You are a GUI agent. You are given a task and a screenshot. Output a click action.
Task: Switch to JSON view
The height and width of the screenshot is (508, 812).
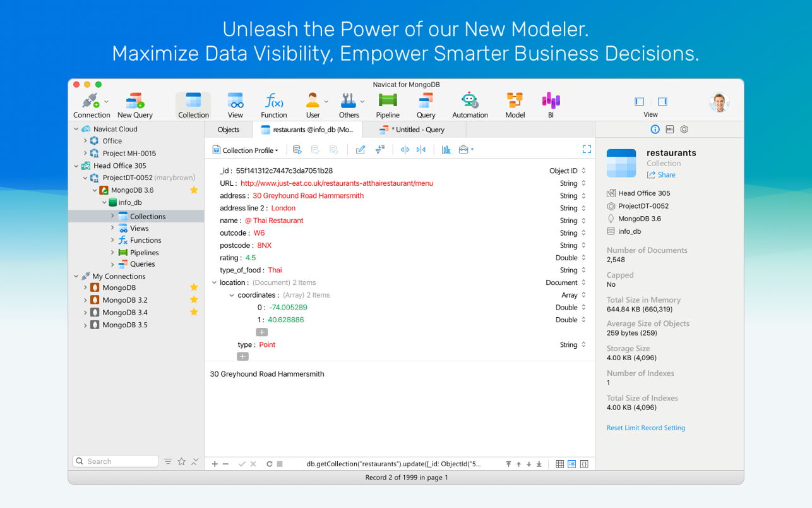pos(584,464)
